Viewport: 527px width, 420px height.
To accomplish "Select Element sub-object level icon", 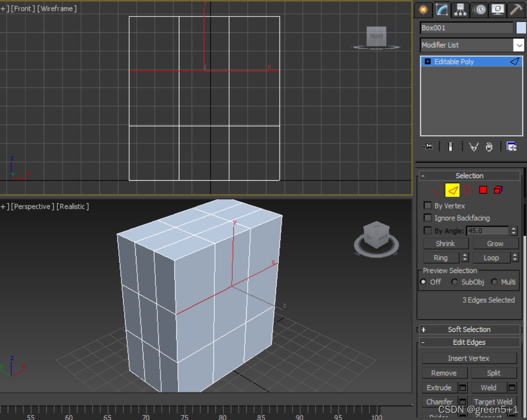I will pyautogui.click(x=498, y=190).
